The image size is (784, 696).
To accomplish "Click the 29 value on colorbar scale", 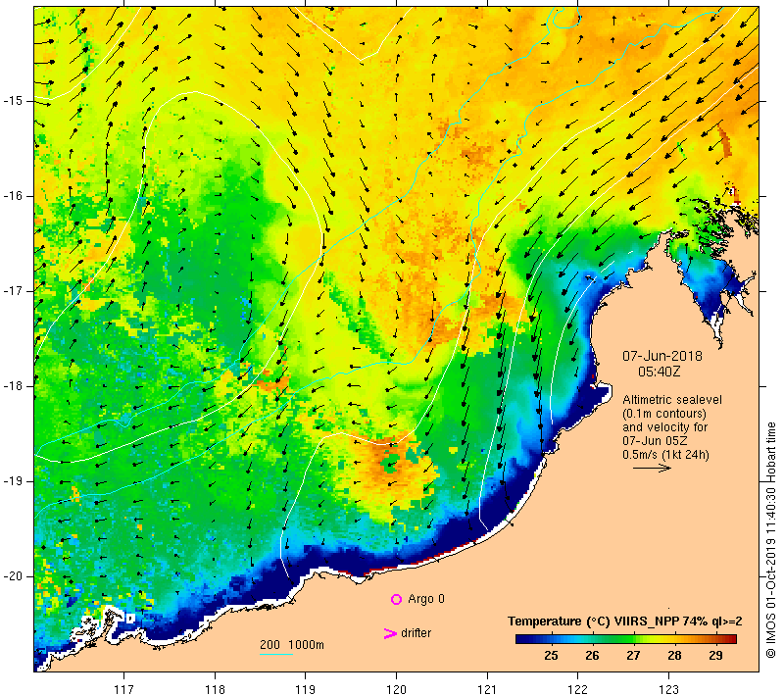I will tap(715, 656).
